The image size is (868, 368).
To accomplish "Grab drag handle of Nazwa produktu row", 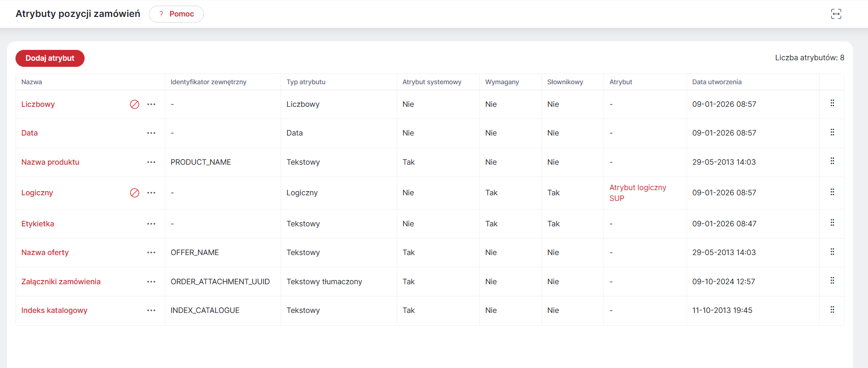I will click(832, 161).
